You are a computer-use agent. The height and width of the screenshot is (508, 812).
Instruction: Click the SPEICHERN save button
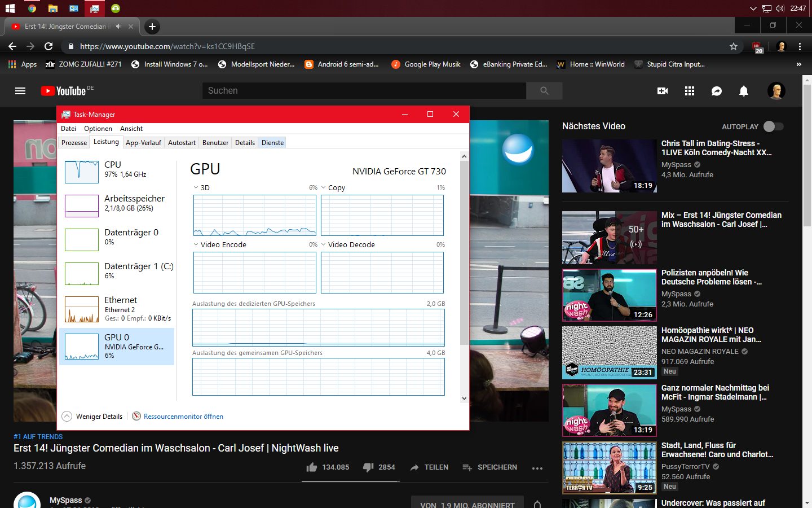(x=490, y=467)
